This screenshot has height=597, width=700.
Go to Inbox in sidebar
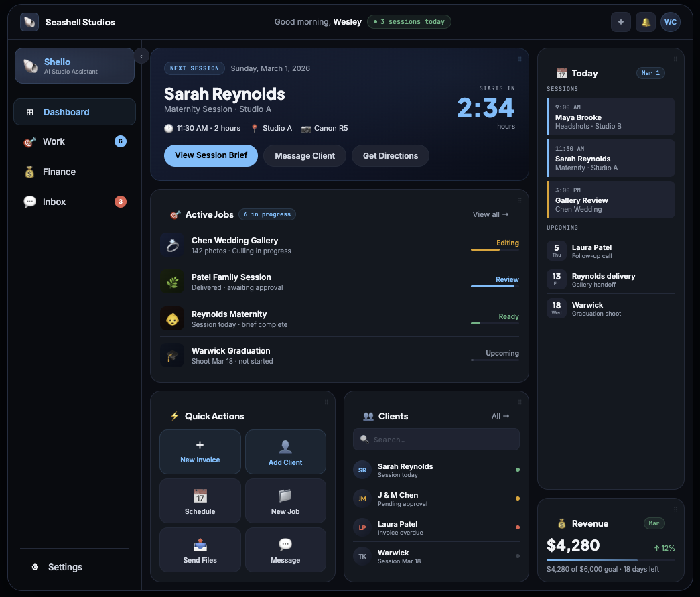coord(74,202)
